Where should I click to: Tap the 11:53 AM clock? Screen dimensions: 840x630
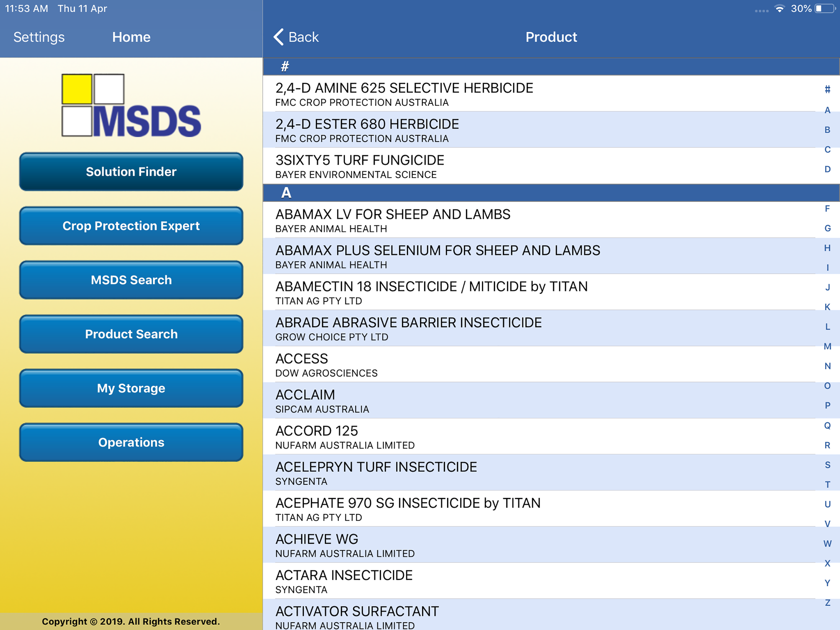pyautogui.click(x=26, y=8)
